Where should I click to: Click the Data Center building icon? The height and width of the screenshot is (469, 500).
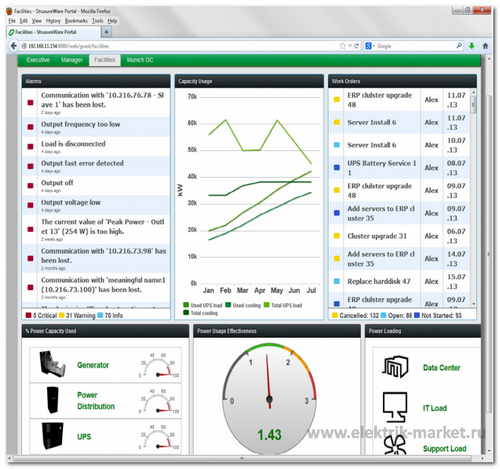pyautogui.click(x=395, y=366)
